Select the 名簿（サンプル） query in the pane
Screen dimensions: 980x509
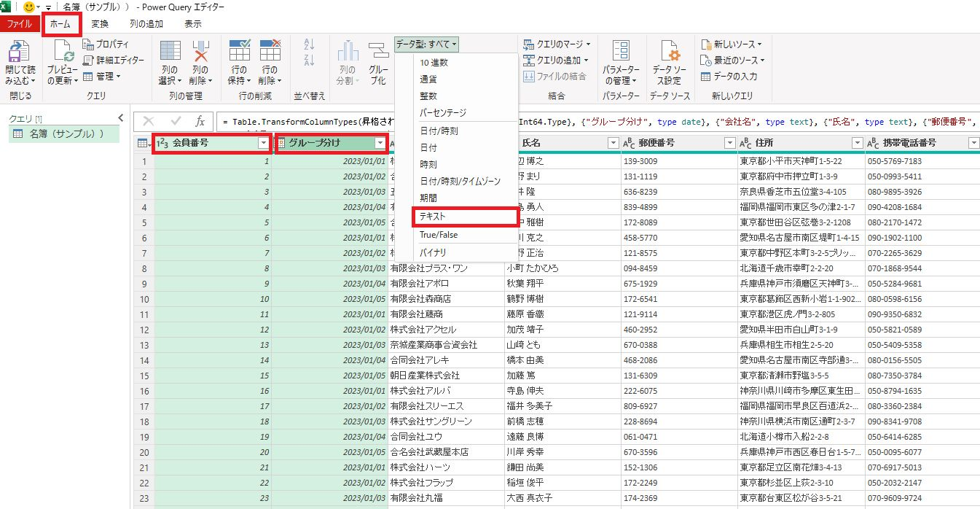pyautogui.click(x=65, y=133)
